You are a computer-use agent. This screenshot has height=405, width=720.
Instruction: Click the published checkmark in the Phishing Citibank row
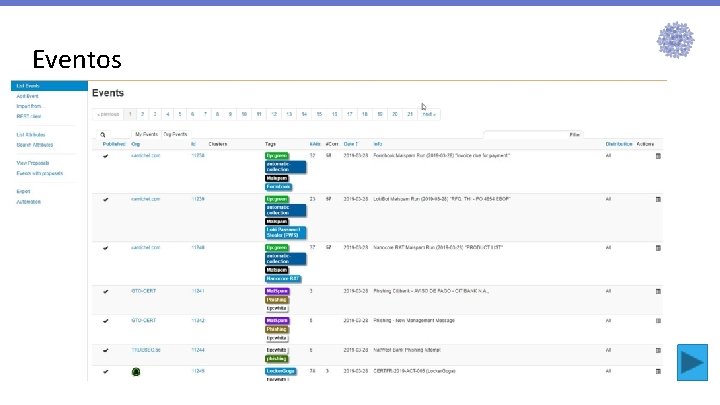point(106,292)
